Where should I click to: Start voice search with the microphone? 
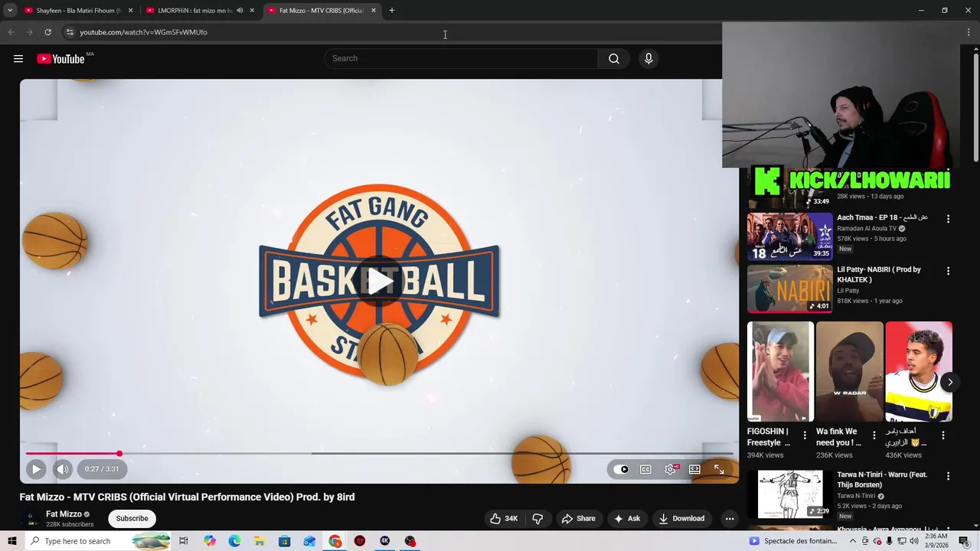(x=648, y=59)
